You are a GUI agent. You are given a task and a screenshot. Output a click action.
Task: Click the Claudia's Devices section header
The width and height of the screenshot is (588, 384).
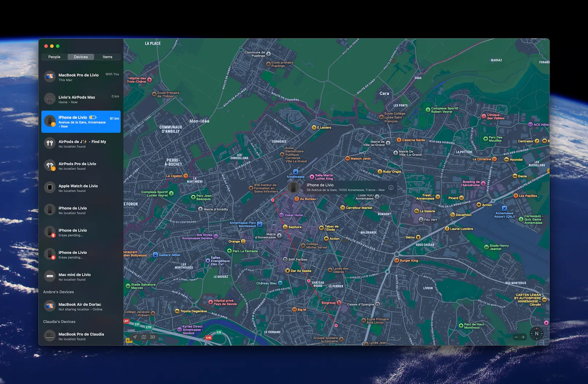tap(59, 322)
